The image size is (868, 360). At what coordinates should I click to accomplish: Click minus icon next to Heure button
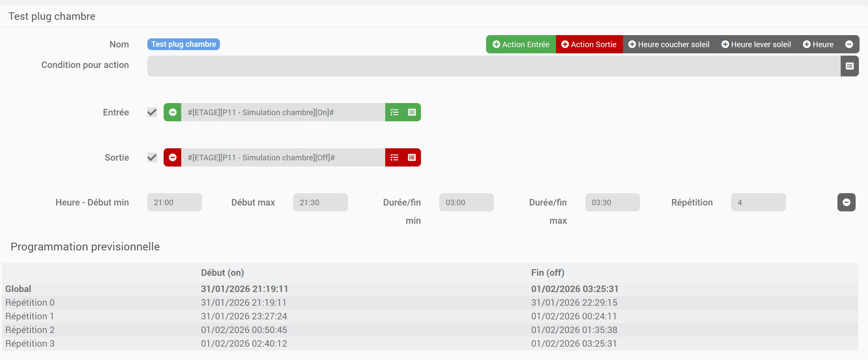pos(849,44)
